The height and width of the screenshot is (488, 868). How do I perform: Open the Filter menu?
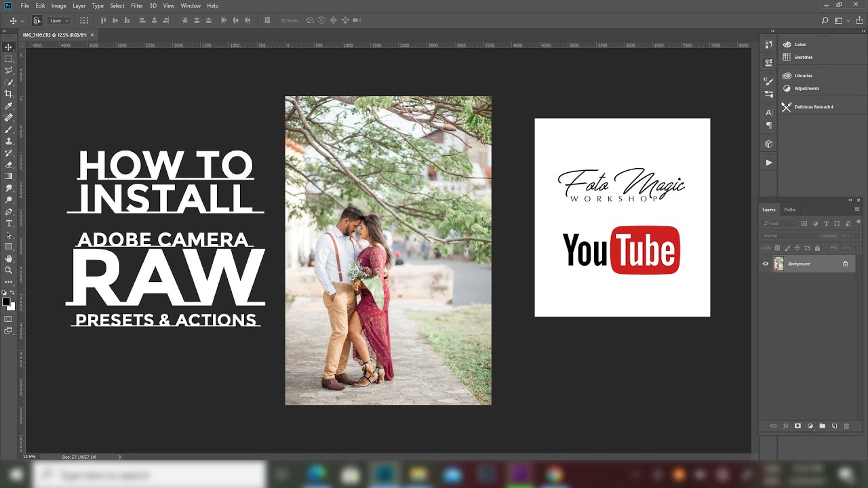point(137,5)
